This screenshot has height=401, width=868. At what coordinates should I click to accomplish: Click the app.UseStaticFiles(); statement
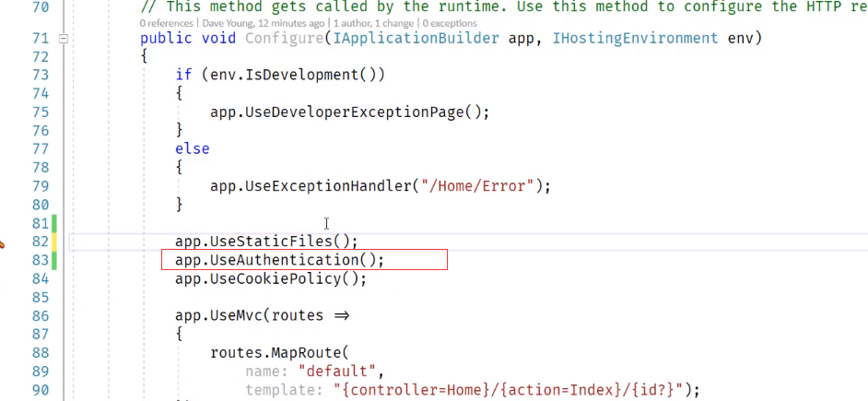click(267, 242)
